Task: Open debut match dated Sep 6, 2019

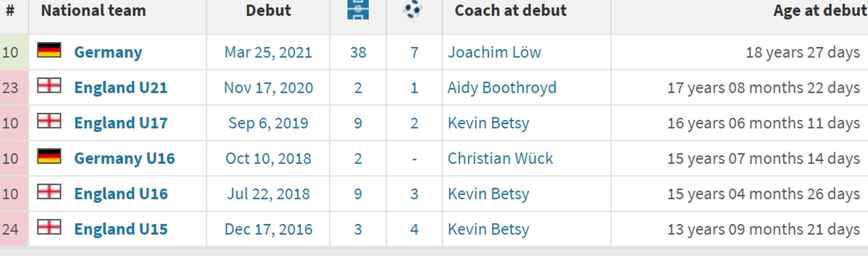Action: tap(268, 123)
